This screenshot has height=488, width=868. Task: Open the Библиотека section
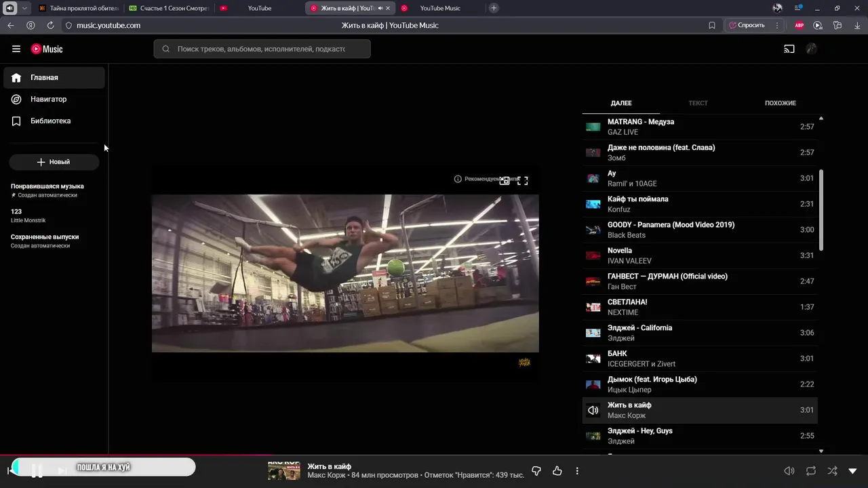tap(54, 121)
